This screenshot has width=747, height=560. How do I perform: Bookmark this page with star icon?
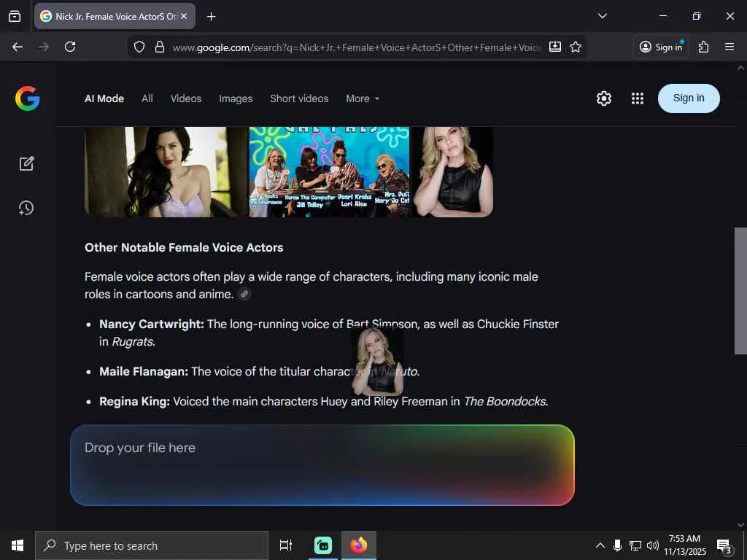(x=576, y=47)
